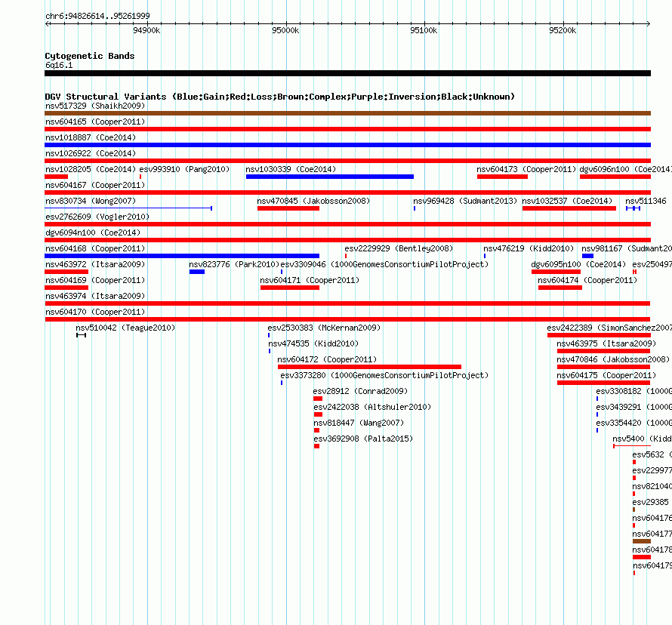Click esv2530383 (McKernan2009) label

pyautogui.click(x=324, y=328)
